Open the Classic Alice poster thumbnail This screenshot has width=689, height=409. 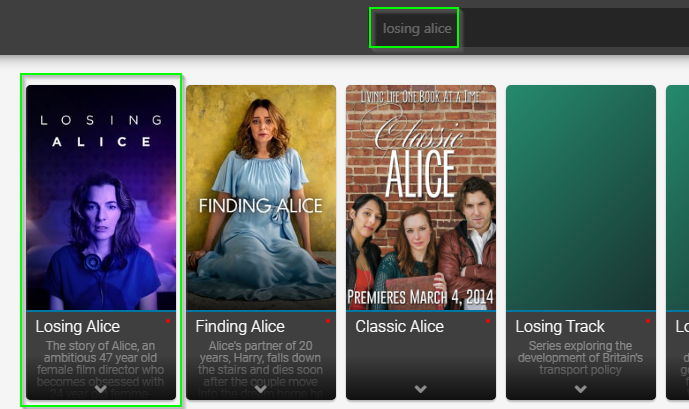421,198
